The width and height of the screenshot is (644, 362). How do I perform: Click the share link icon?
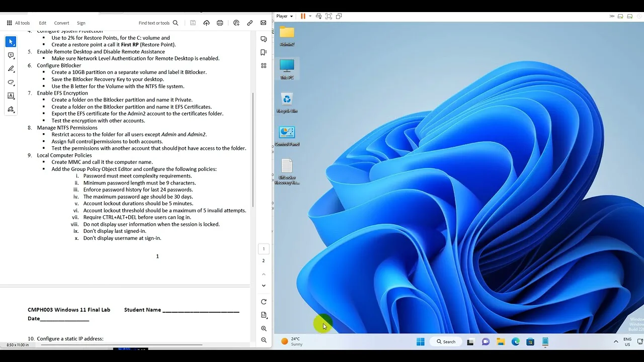[250, 23]
